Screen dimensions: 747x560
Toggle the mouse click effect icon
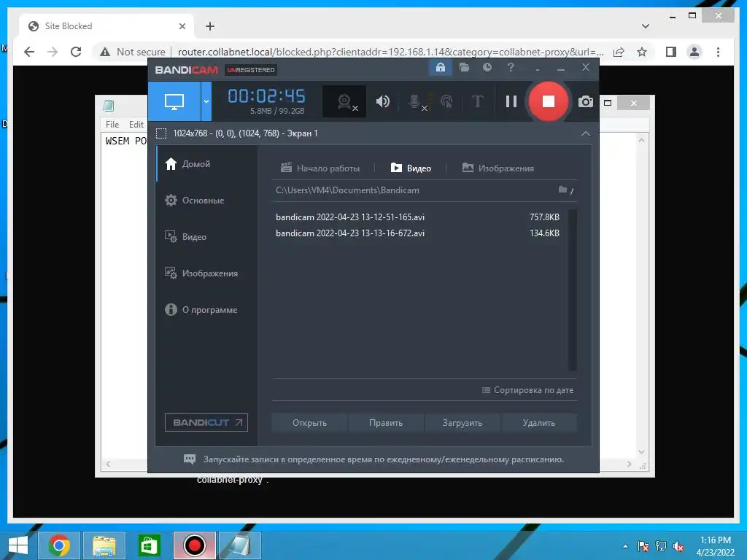click(447, 101)
